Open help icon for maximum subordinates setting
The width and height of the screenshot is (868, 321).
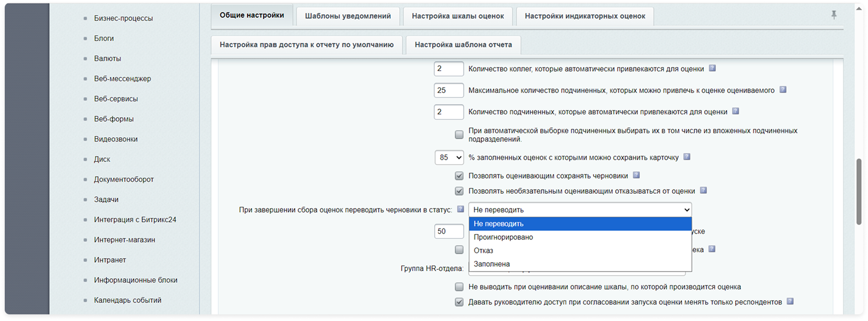(783, 90)
